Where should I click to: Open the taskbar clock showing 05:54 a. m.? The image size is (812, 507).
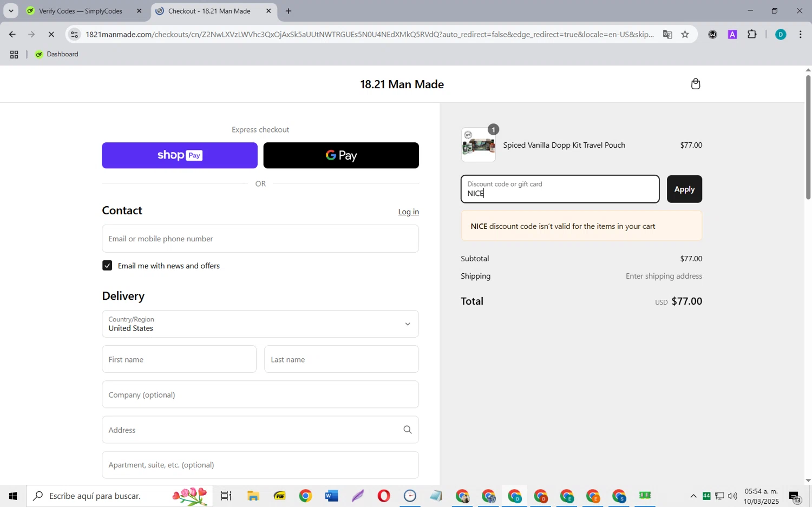coord(761,496)
